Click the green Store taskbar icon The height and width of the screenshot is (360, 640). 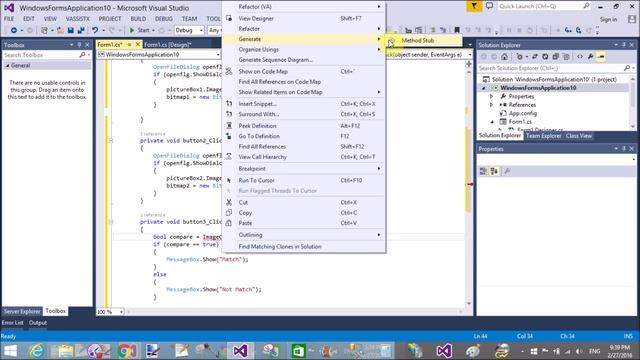pos(298,351)
